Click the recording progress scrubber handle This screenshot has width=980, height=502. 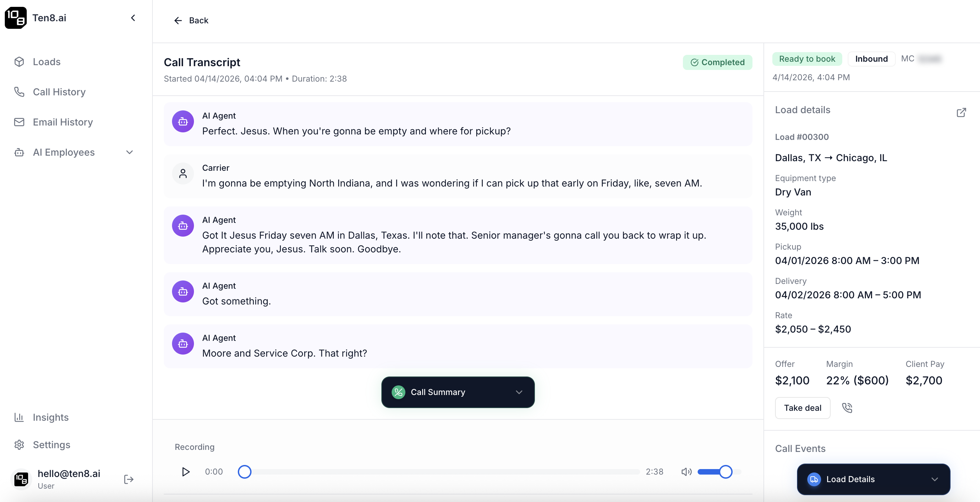pos(244,471)
